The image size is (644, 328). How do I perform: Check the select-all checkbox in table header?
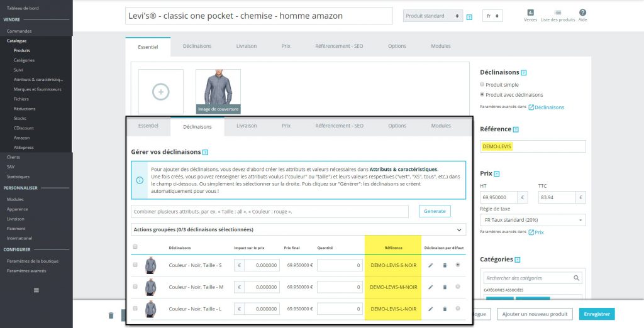point(135,247)
